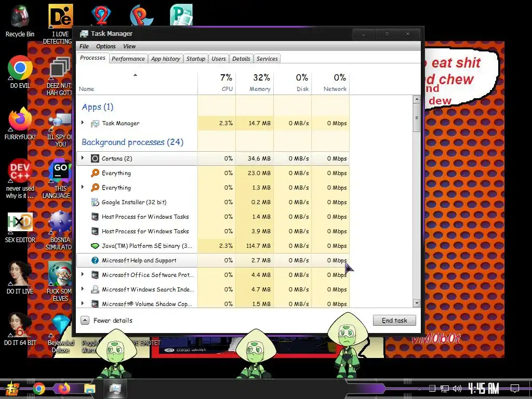Click the 4:45 AM taskbar clock

pyautogui.click(x=483, y=389)
